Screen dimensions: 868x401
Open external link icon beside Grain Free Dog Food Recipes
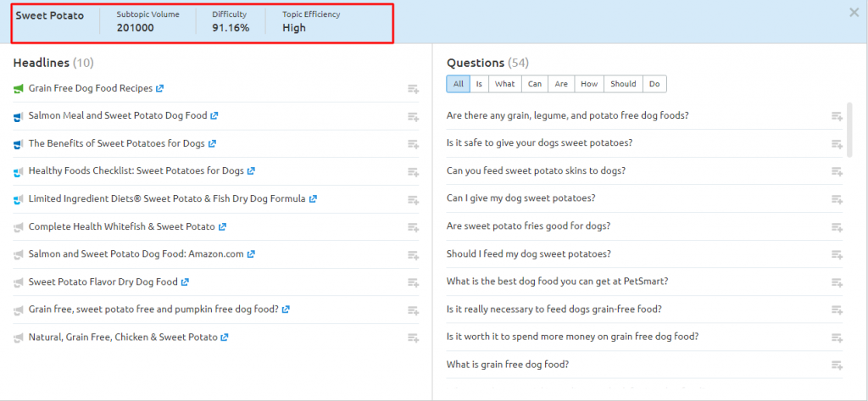pyautogui.click(x=160, y=89)
